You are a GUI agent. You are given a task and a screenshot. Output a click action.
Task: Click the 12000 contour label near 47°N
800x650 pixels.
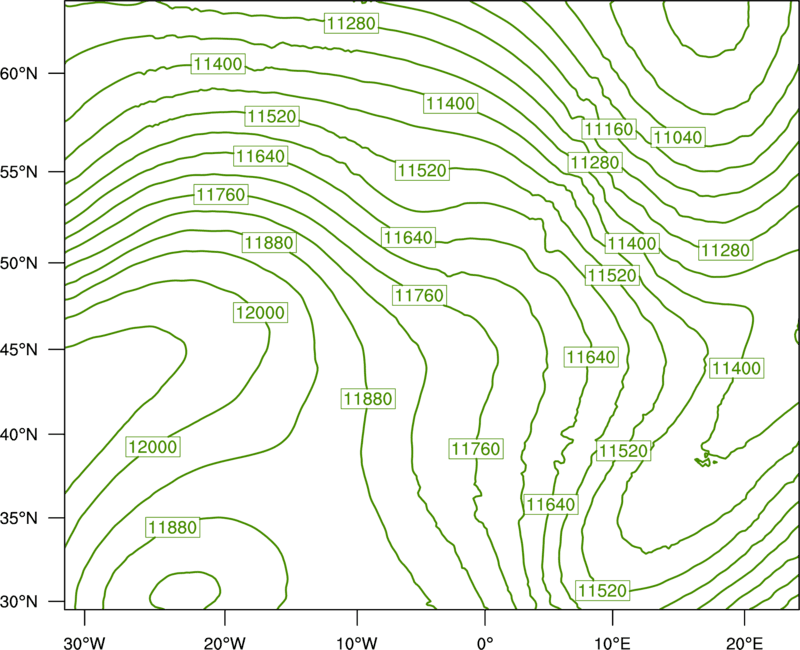click(x=260, y=312)
